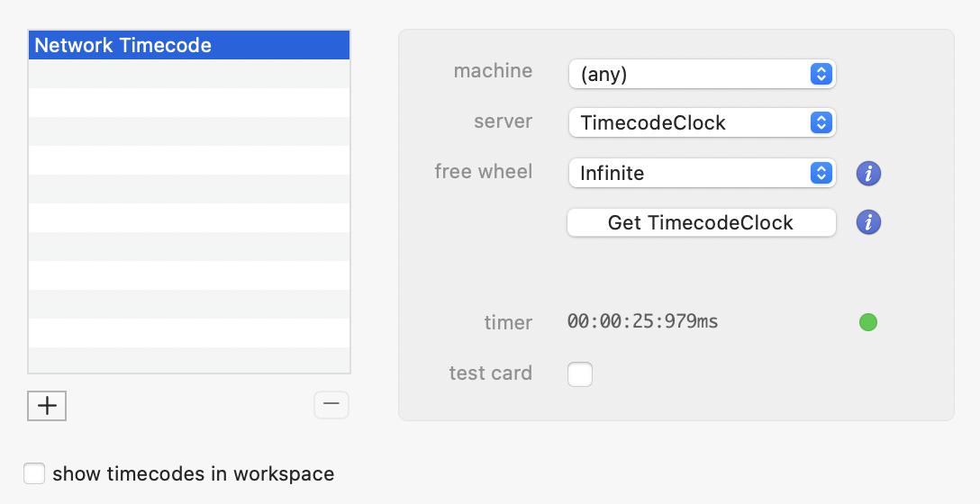This screenshot has width=980, height=504.
Task: Select Network Timecode in the list
Action: (x=189, y=45)
